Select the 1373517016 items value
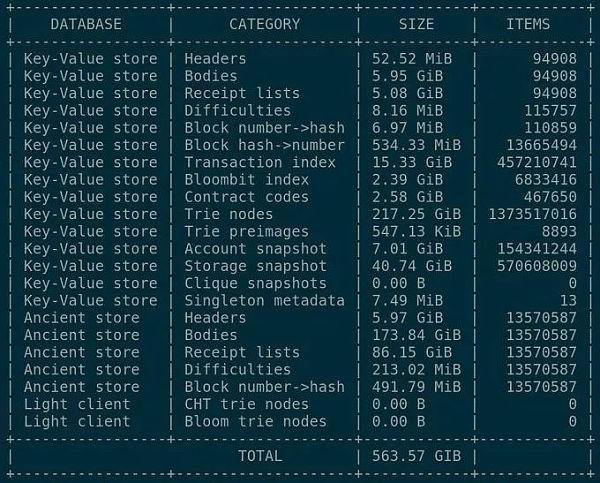Viewport: 600px width, 483px height. (x=532, y=214)
